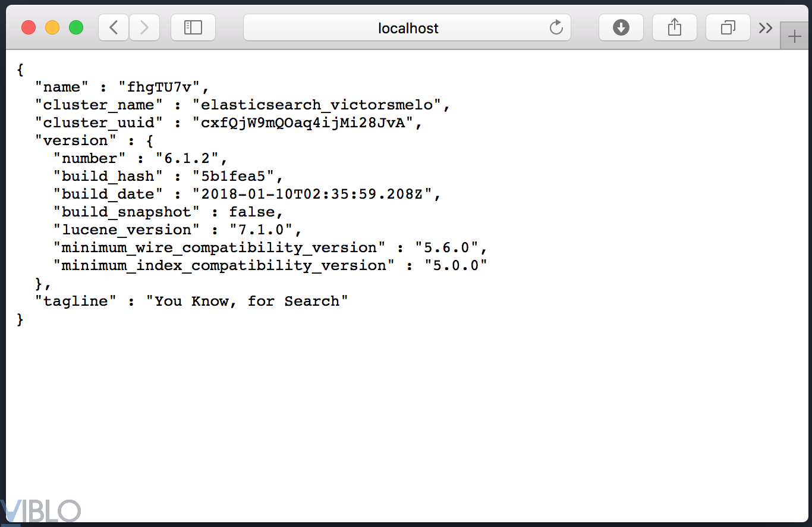Reload the localhost page
812x527 pixels.
[x=556, y=27]
